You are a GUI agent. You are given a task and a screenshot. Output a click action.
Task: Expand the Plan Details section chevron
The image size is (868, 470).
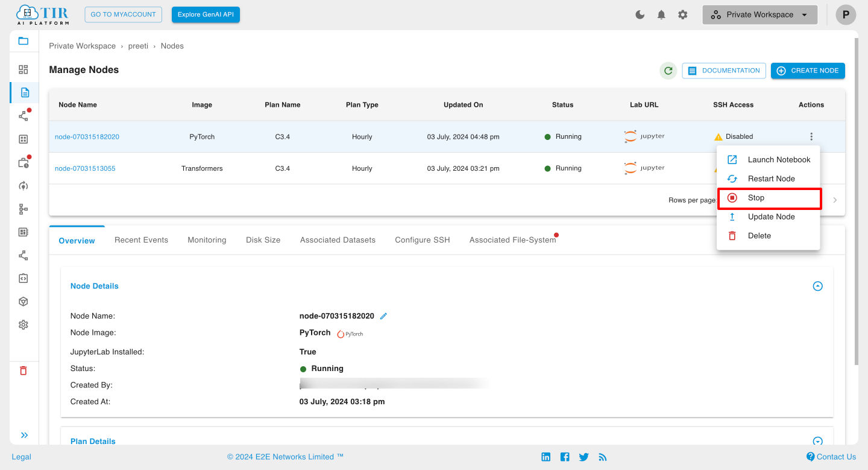pos(818,441)
